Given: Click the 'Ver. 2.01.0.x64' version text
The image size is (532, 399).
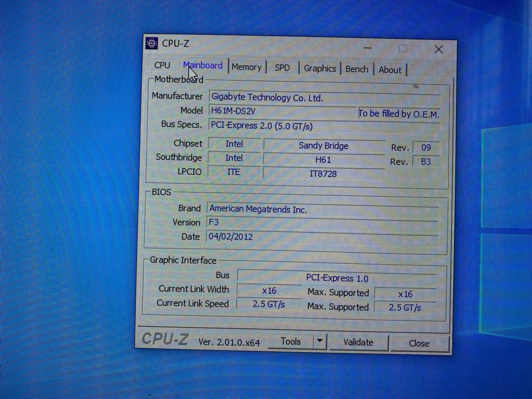Looking at the screenshot, I should point(229,342).
